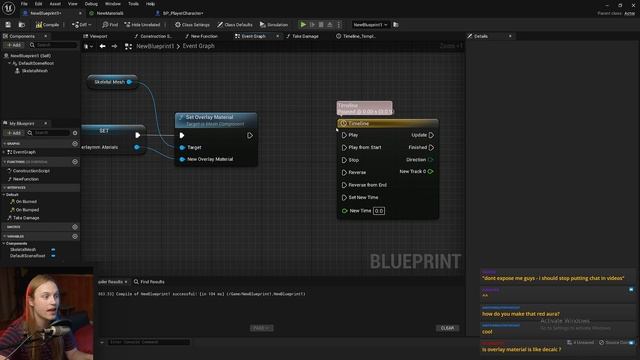The width and height of the screenshot is (640, 360).
Task: Click the graph overview icon next to breadcrumb
Action: pos(128,46)
